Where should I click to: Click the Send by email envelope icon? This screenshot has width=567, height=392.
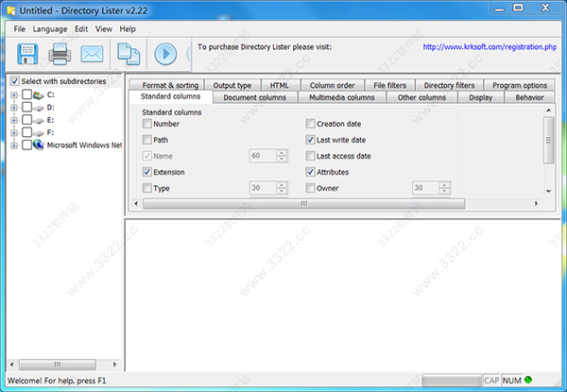92,54
